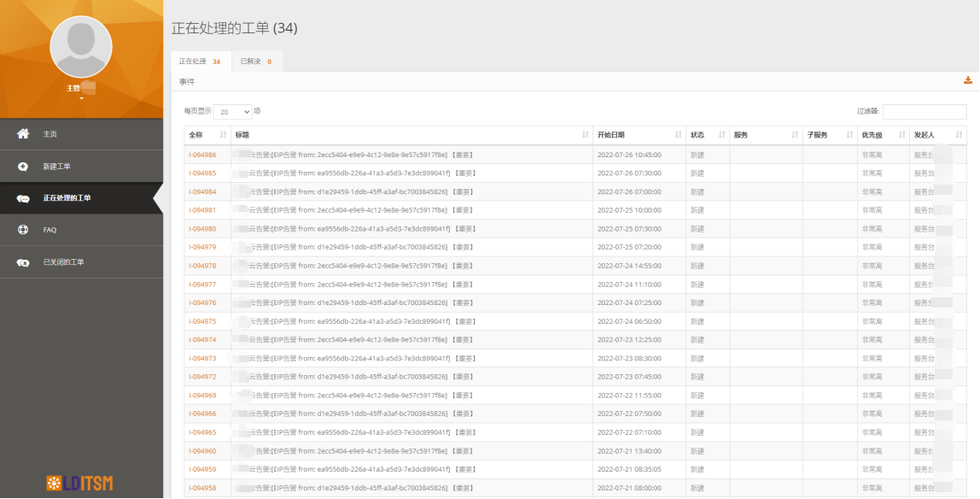The image size is (980, 499).
Task: Click the chat bubble icon for 正在处理的工单
Action: tap(23, 198)
